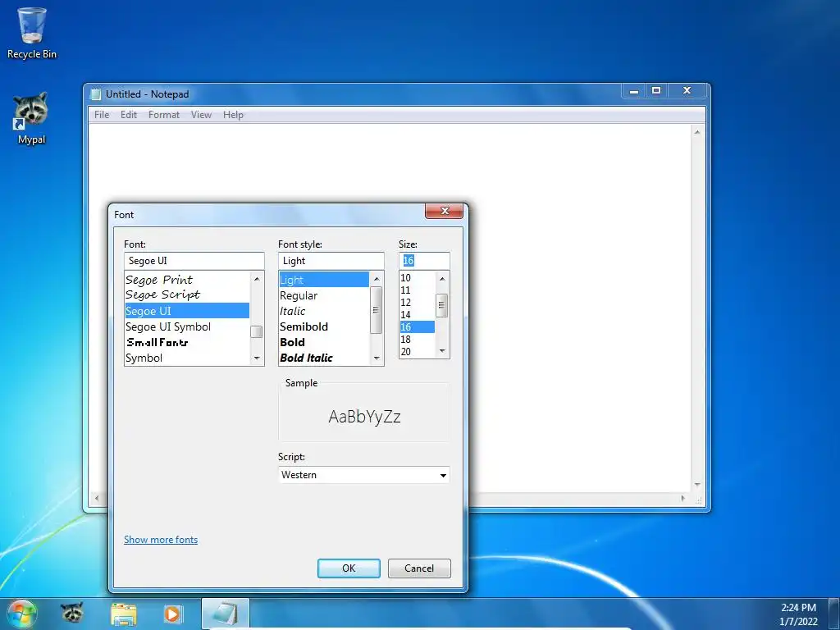Click the Font style input field

tap(331, 261)
